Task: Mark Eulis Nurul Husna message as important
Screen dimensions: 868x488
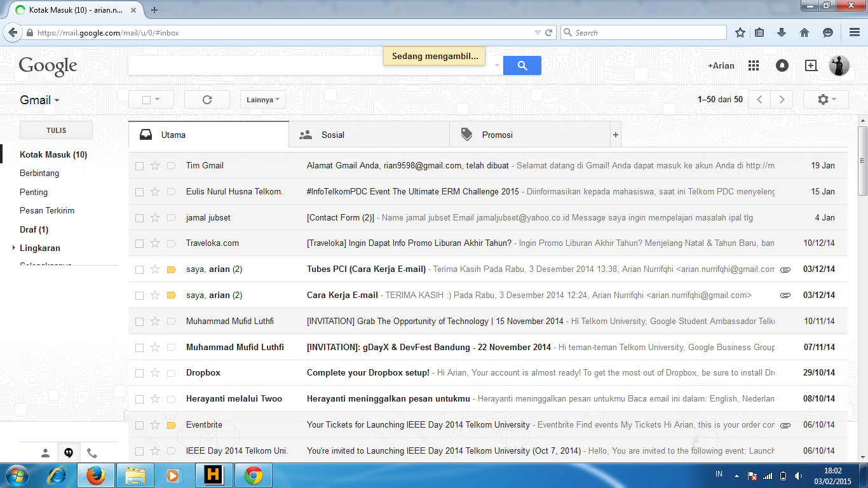Action: point(171,192)
